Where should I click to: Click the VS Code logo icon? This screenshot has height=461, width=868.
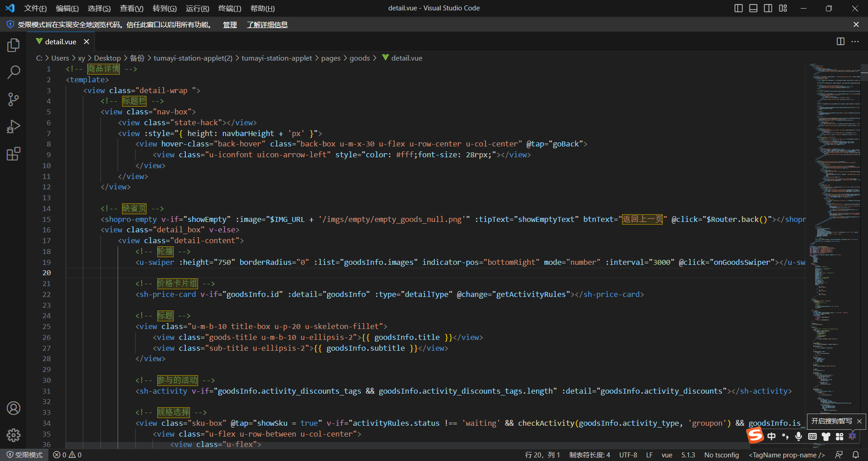(x=10, y=8)
